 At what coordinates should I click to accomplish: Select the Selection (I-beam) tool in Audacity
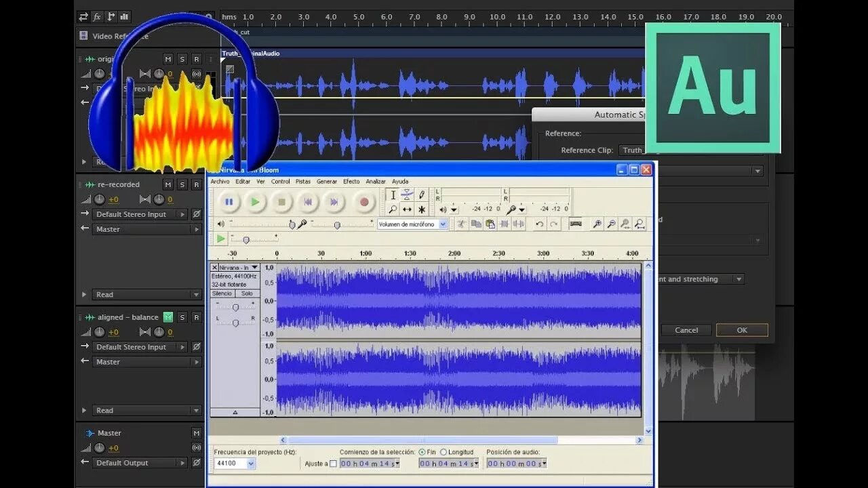pyautogui.click(x=393, y=195)
